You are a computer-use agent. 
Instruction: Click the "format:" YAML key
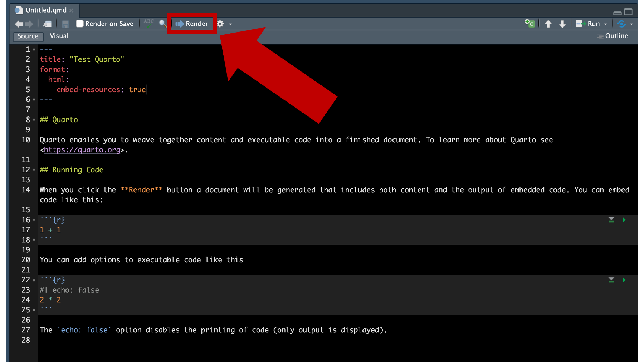coord(54,69)
